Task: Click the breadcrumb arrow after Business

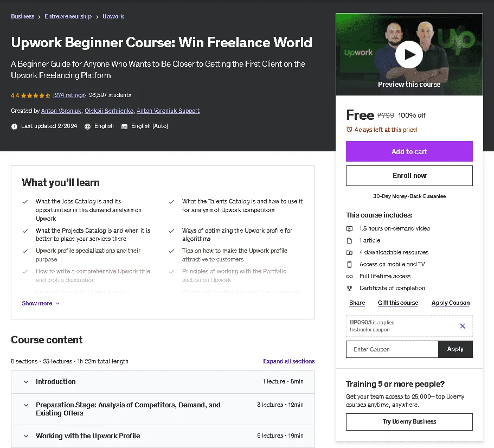Action: pyautogui.click(x=40, y=17)
